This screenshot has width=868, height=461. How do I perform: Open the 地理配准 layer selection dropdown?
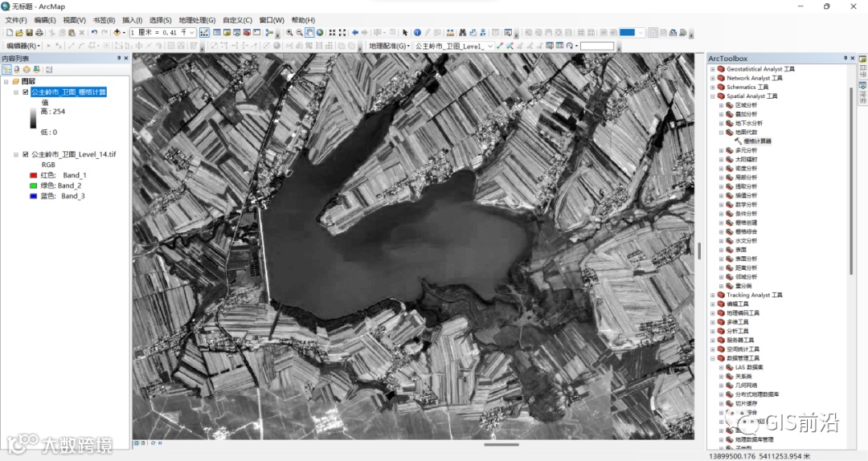coord(489,47)
